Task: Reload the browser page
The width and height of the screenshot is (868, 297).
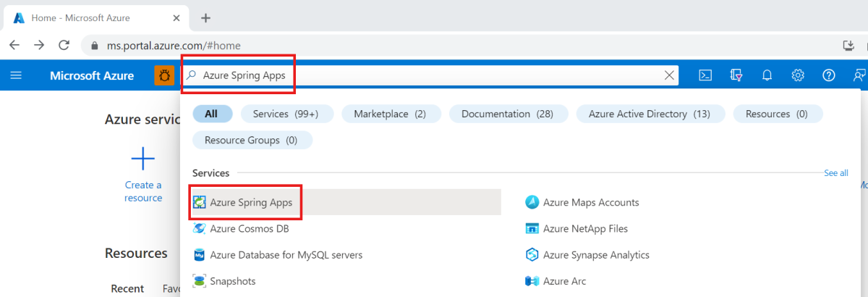Action: pyautogui.click(x=64, y=45)
